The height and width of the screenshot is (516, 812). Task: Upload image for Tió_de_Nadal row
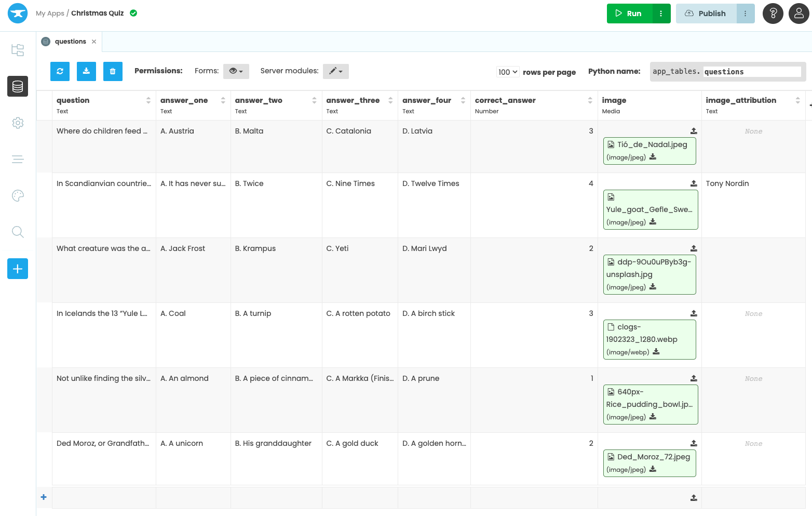(694, 131)
